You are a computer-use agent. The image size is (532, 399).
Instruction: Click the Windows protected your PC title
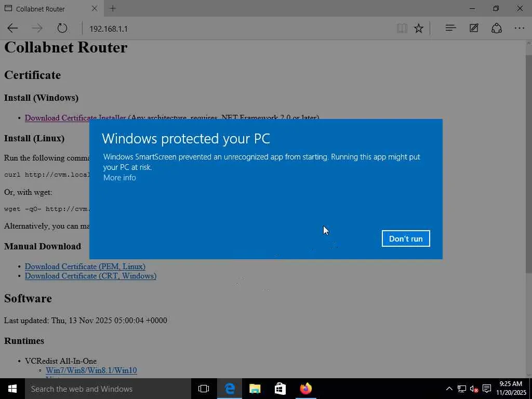tap(185, 138)
